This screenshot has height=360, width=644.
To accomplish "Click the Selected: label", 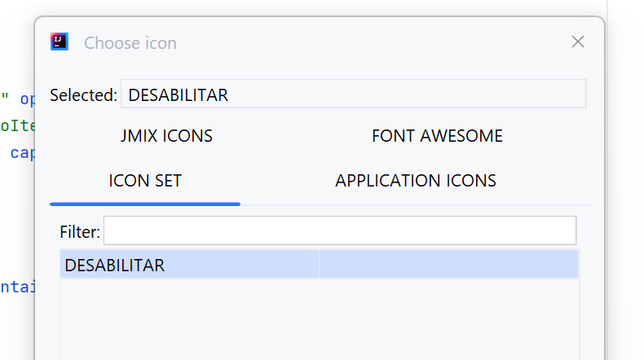I will click(83, 94).
